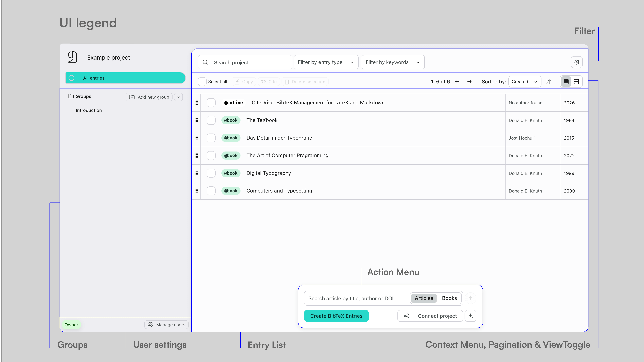The width and height of the screenshot is (644, 362).
Task: Click Create BibTeX Entries button
Action: click(x=336, y=316)
